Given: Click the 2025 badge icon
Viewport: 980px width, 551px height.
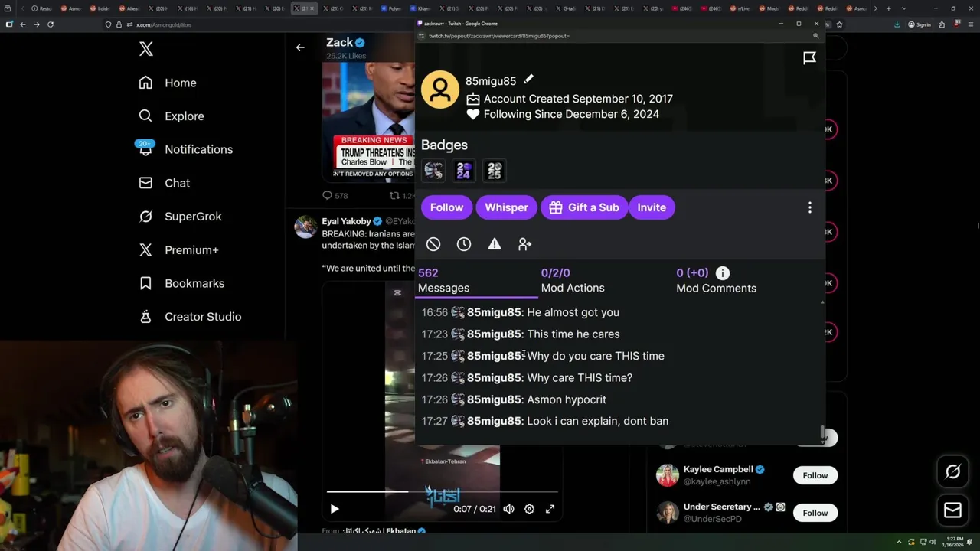Looking at the screenshot, I should [x=495, y=171].
